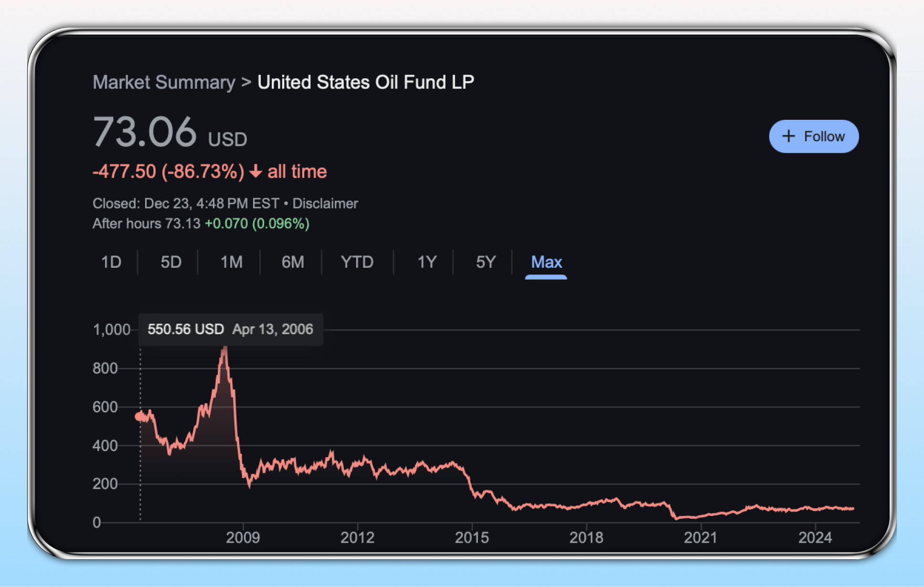Select the 1D time range tab

click(111, 262)
